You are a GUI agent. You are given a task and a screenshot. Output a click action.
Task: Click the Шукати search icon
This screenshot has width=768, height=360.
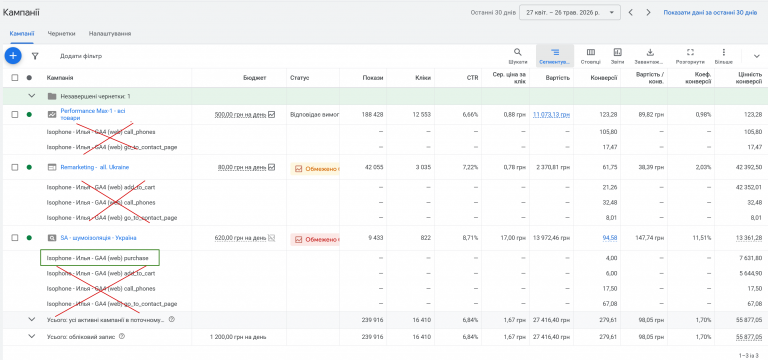tap(517, 56)
